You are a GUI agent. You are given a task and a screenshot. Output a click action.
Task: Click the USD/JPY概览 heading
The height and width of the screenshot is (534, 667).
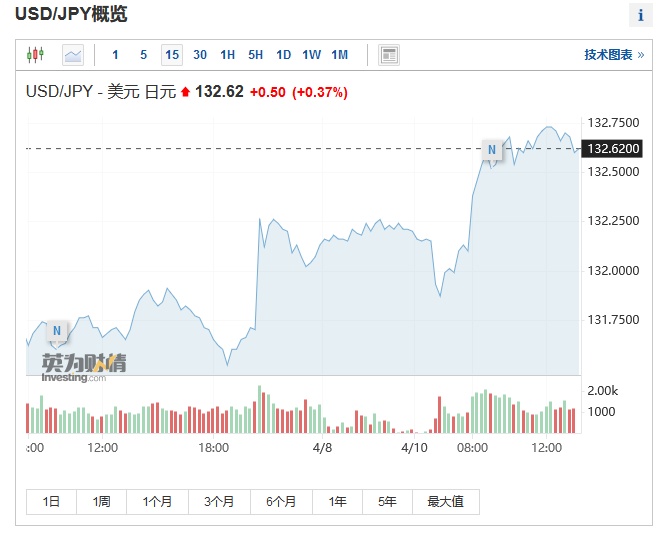pyautogui.click(x=71, y=15)
